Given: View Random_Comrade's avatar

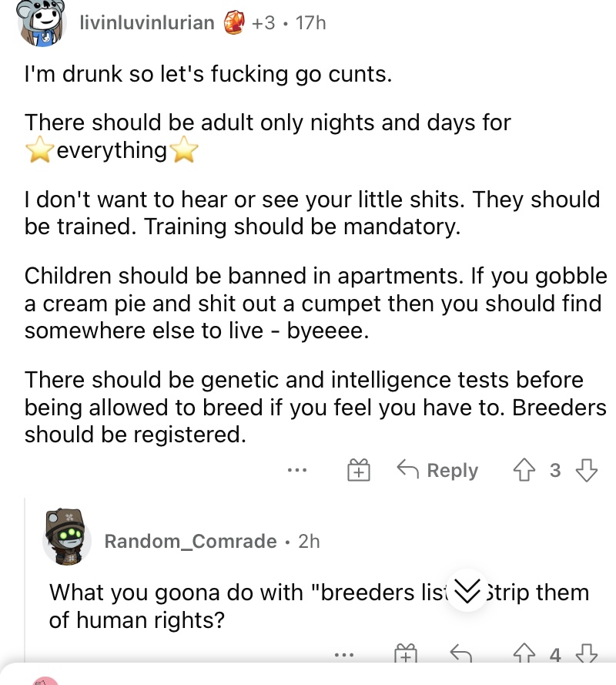Looking at the screenshot, I should pos(66,536).
